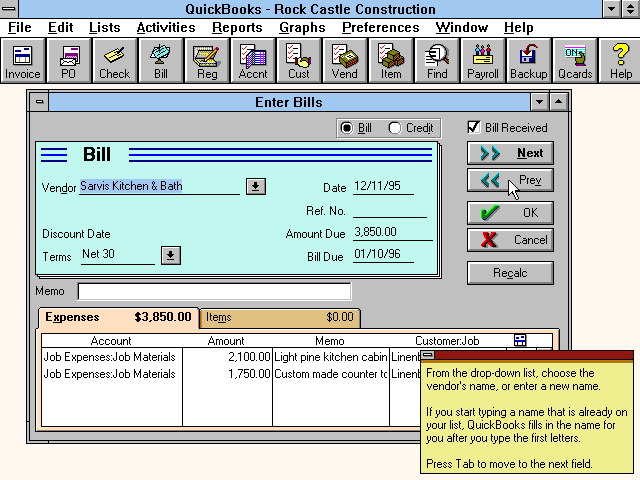Go to the Prev bill
Image resolution: width=640 pixels, height=480 pixels.
pyautogui.click(x=510, y=180)
